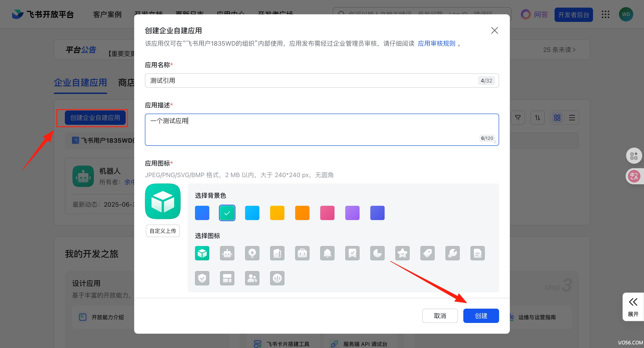Viewport: 644px width, 348px height.
Task: Select the people group icon option
Action: click(252, 278)
